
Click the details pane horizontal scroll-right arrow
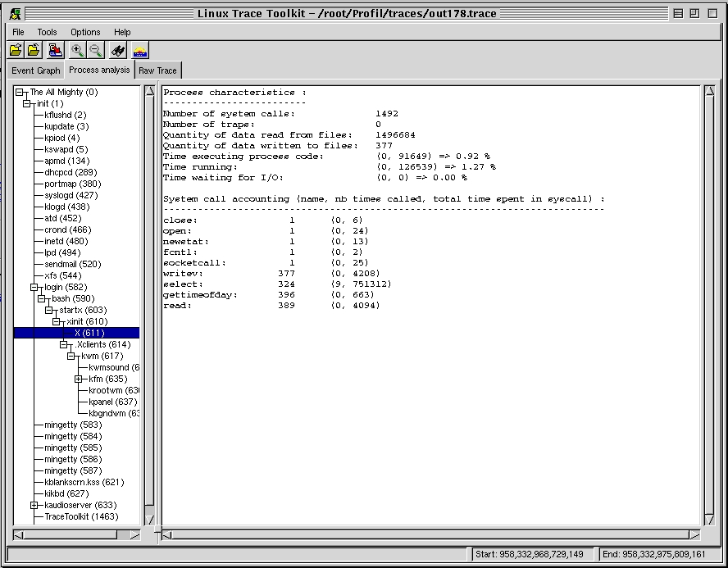tap(694, 535)
